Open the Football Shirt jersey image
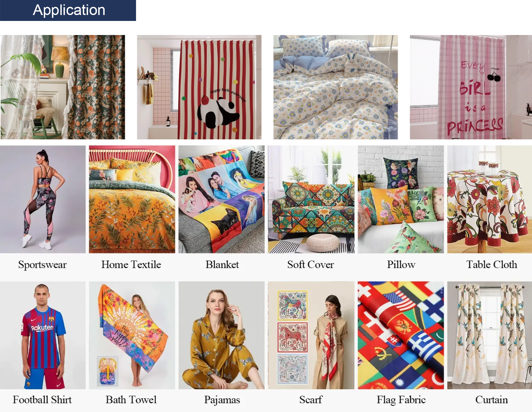The image size is (532, 412). click(x=43, y=335)
